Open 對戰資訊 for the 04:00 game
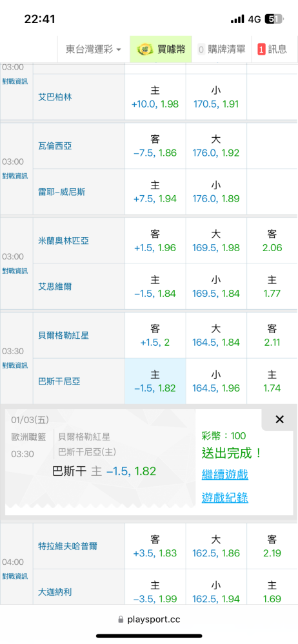Image resolution: width=298 pixels, height=644 pixels. pyautogui.click(x=15, y=576)
